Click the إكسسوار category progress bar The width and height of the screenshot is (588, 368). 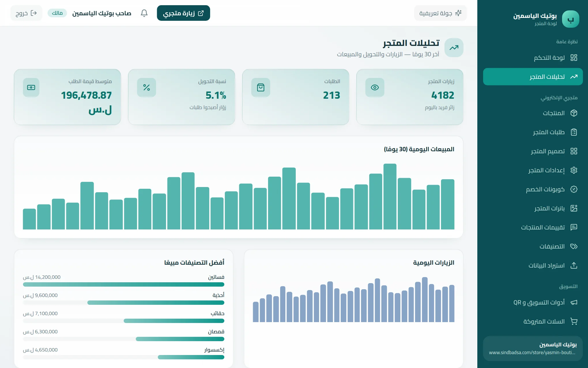(124, 357)
